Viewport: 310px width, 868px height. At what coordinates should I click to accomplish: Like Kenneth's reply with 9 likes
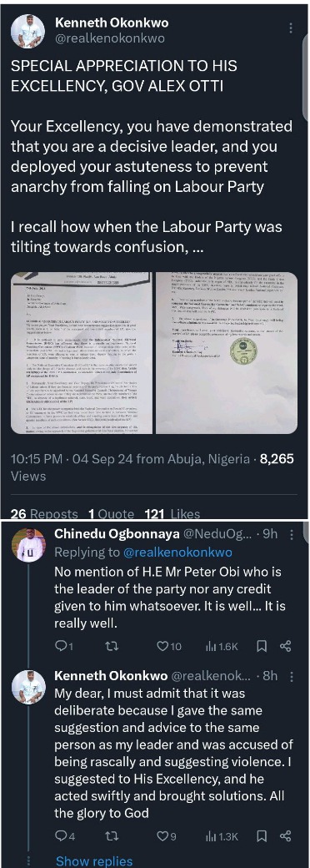pyautogui.click(x=167, y=835)
